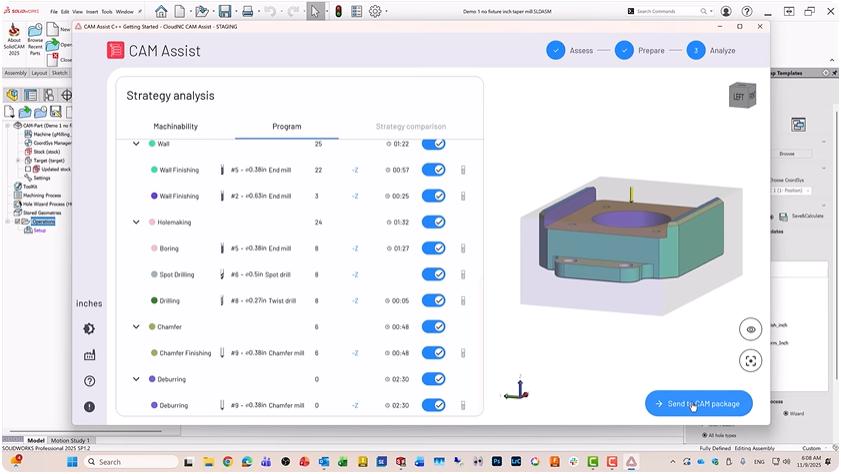Toggle Wall Finishing #2 end mill switch

pos(433,196)
